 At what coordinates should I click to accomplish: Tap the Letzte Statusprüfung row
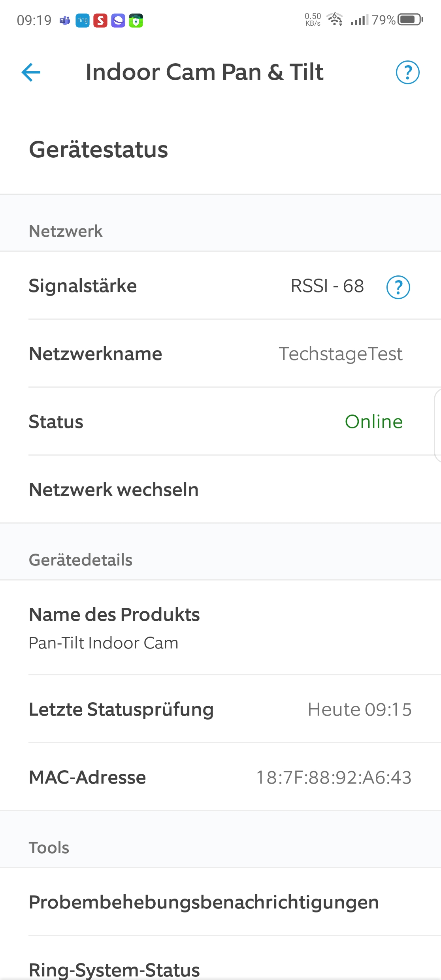click(220, 709)
